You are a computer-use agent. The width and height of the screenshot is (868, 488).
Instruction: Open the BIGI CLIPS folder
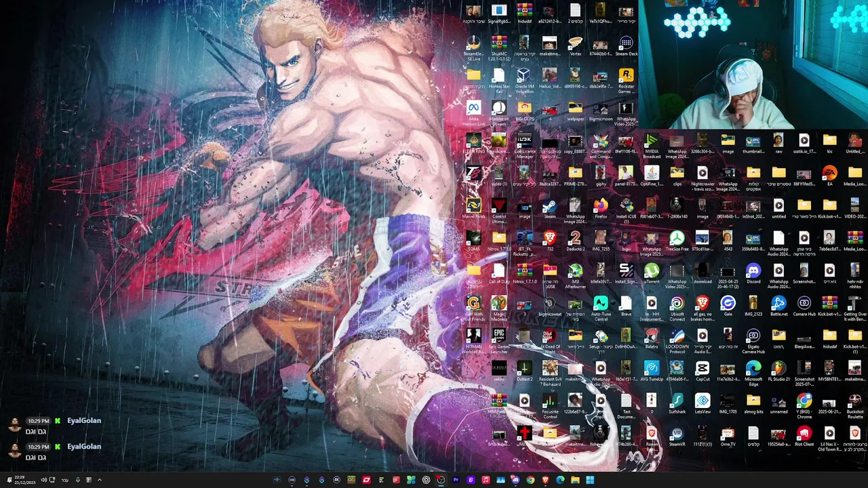[x=524, y=110]
